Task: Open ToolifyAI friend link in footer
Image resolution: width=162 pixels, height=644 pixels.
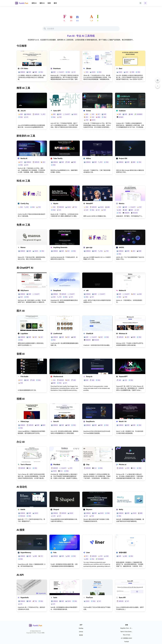Action: (x=126, y=641)
